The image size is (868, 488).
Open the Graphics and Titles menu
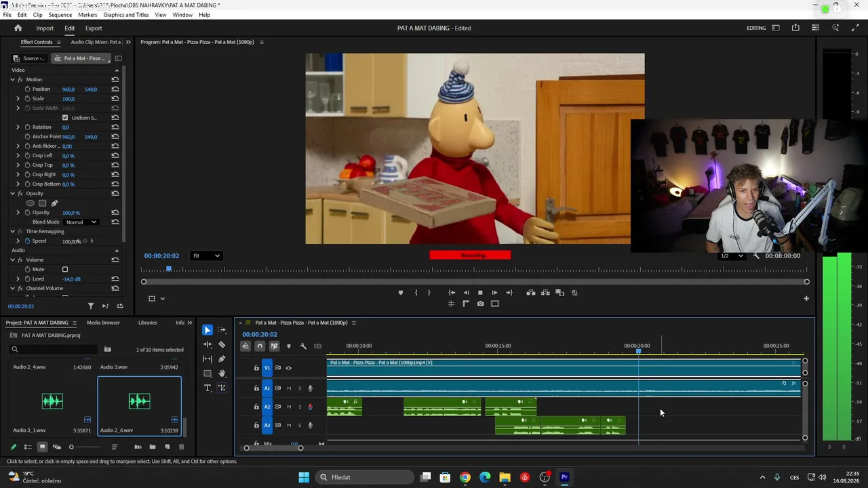point(126,14)
